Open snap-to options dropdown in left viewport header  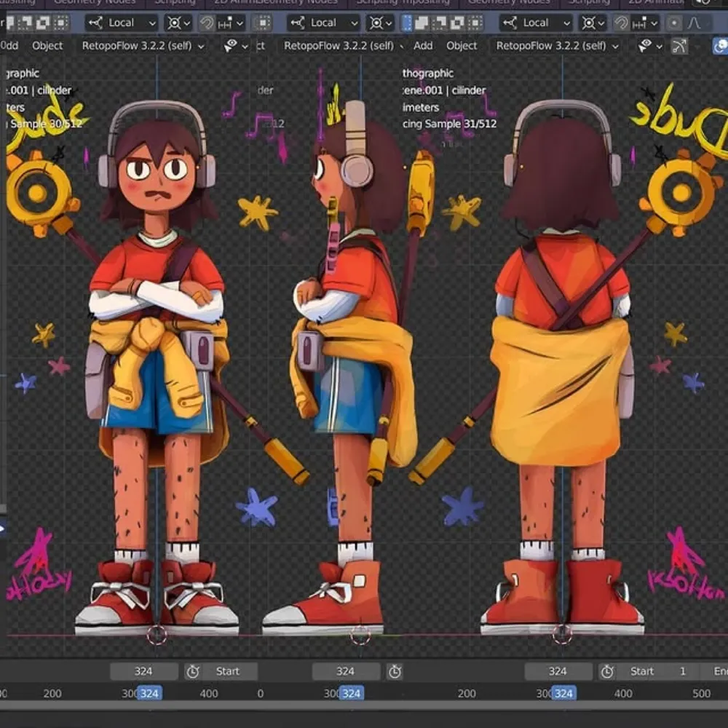[231, 23]
